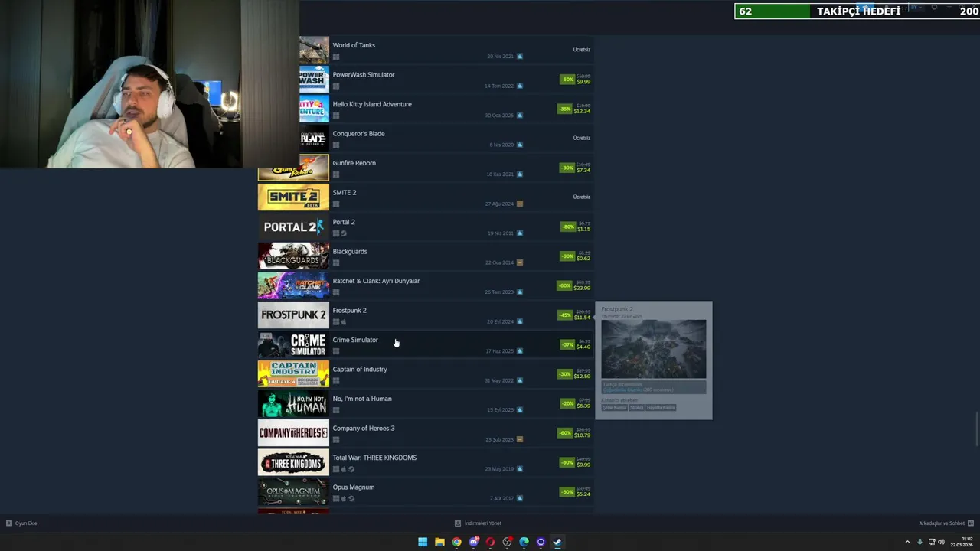Click the microphone icon in system tray

(x=920, y=542)
